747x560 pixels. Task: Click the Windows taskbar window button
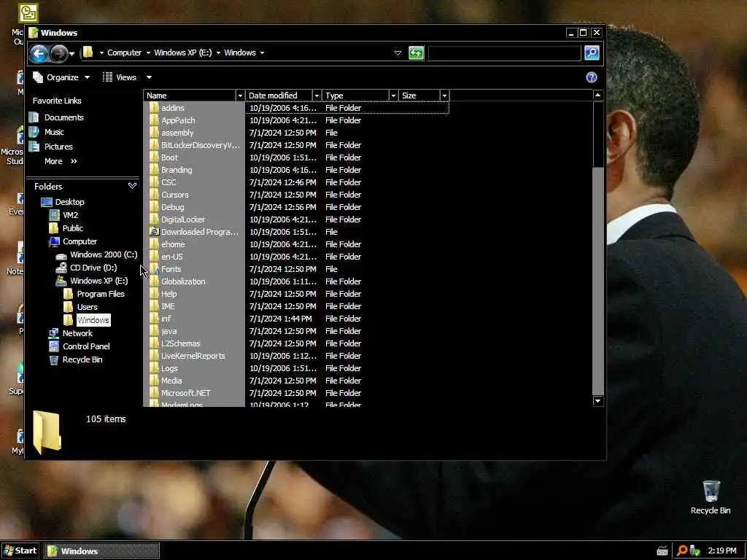[x=101, y=551]
